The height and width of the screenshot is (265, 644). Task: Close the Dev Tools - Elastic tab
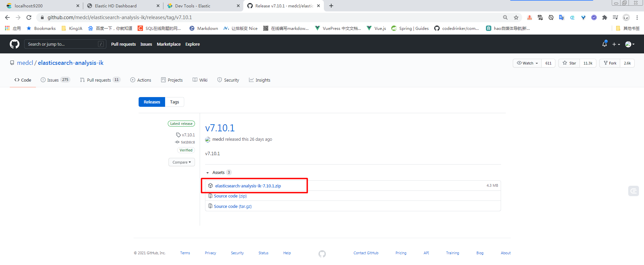238,6
